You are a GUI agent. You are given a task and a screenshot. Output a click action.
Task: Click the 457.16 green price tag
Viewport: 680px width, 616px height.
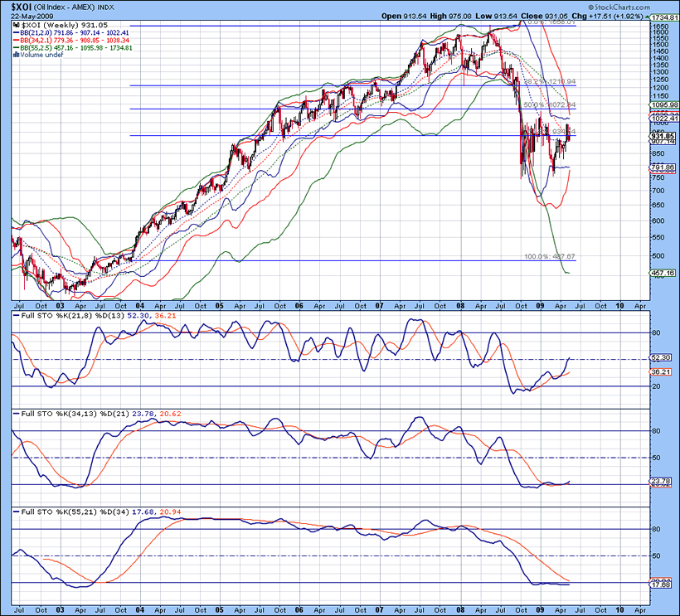[663, 273]
